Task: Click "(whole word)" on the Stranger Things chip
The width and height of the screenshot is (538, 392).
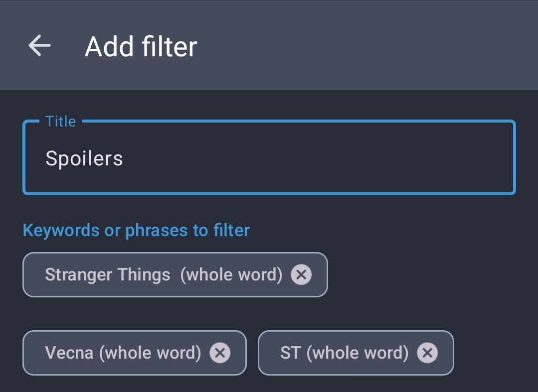Action: pyautogui.click(x=231, y=274)
